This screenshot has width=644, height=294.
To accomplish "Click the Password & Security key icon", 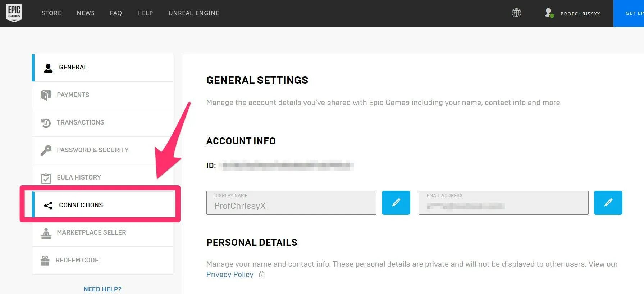I will (46, 150).
